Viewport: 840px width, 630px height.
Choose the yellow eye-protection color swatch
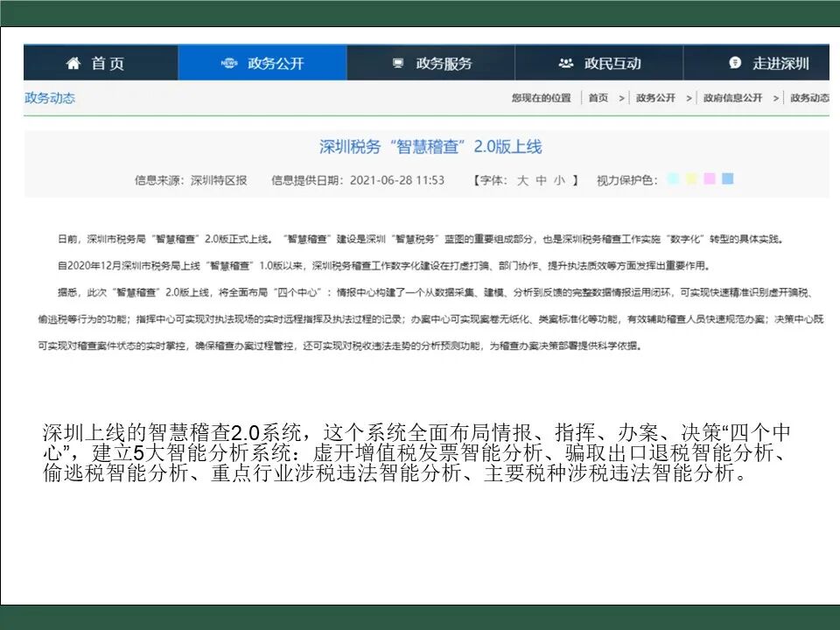coord(690,178)
